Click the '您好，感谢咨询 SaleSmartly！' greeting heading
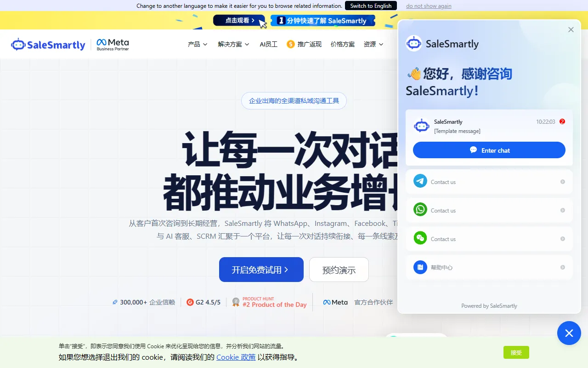Image resolution: width=588 pixels, height=368 pixels. tap(459, 82)
